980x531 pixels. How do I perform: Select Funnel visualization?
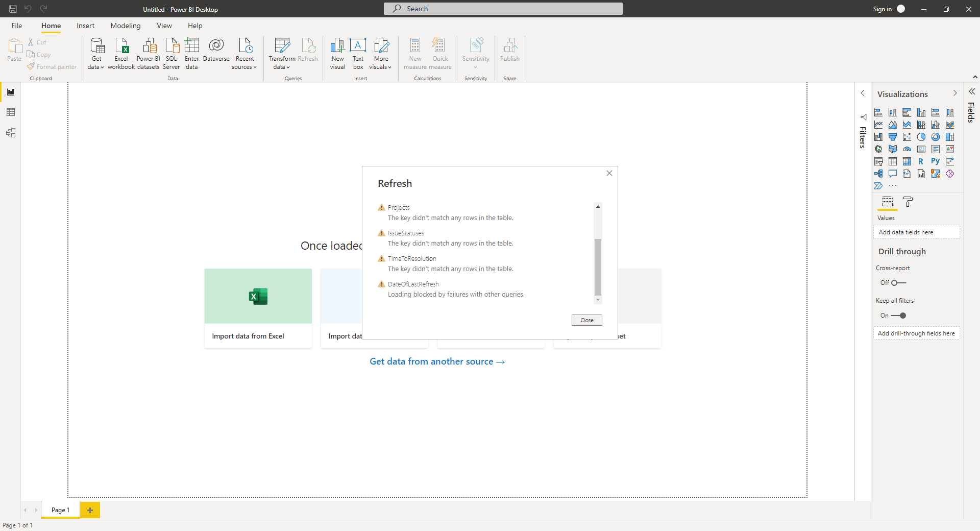pyautogui.click(x=893, y=137)
